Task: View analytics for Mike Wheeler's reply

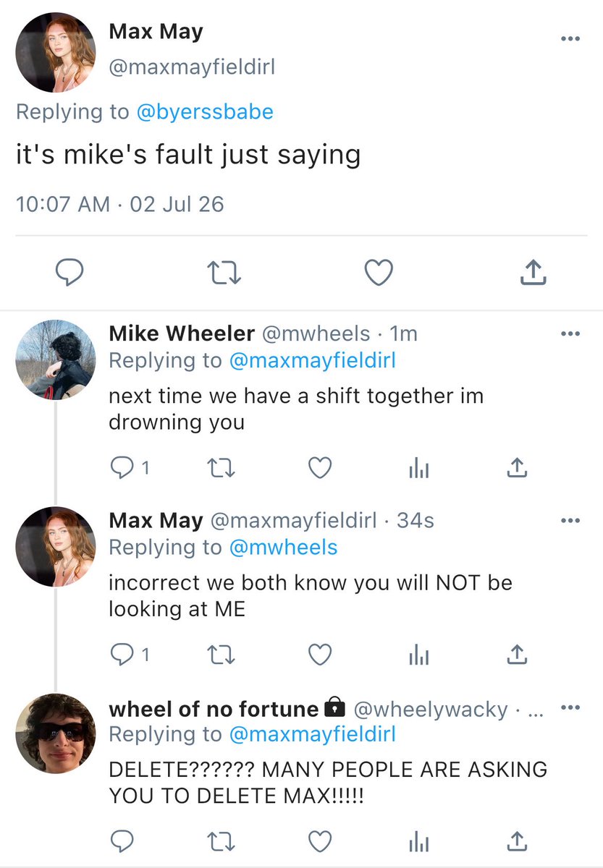Action: 419,469
